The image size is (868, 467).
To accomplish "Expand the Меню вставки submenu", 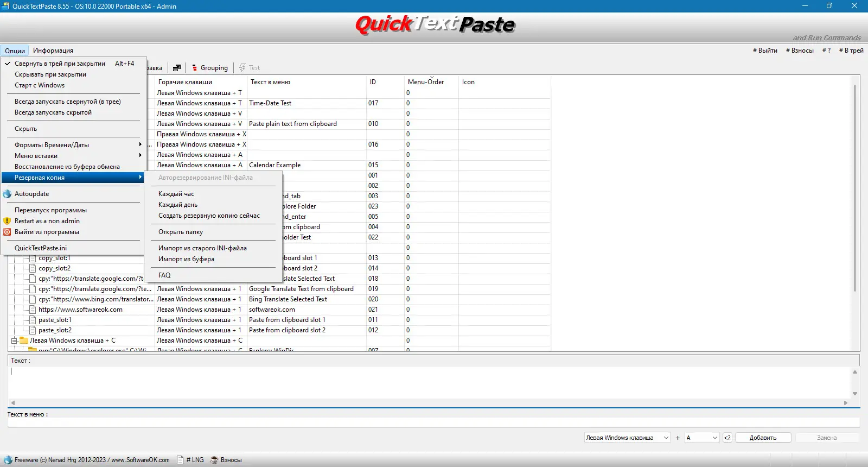I will (74, 156).
